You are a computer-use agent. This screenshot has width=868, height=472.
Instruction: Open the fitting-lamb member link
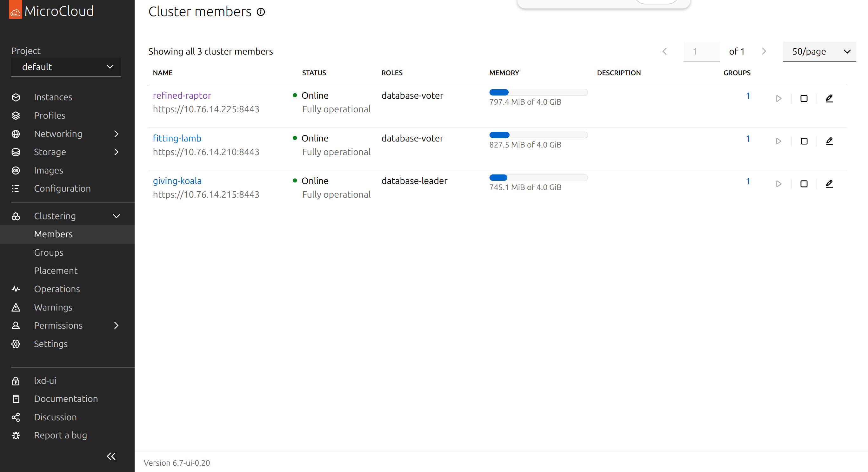(177, 138)
